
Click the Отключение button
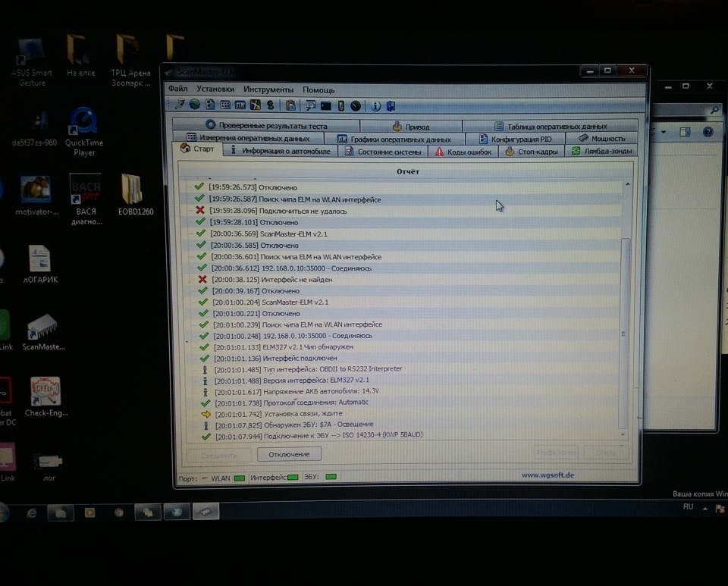289,454
